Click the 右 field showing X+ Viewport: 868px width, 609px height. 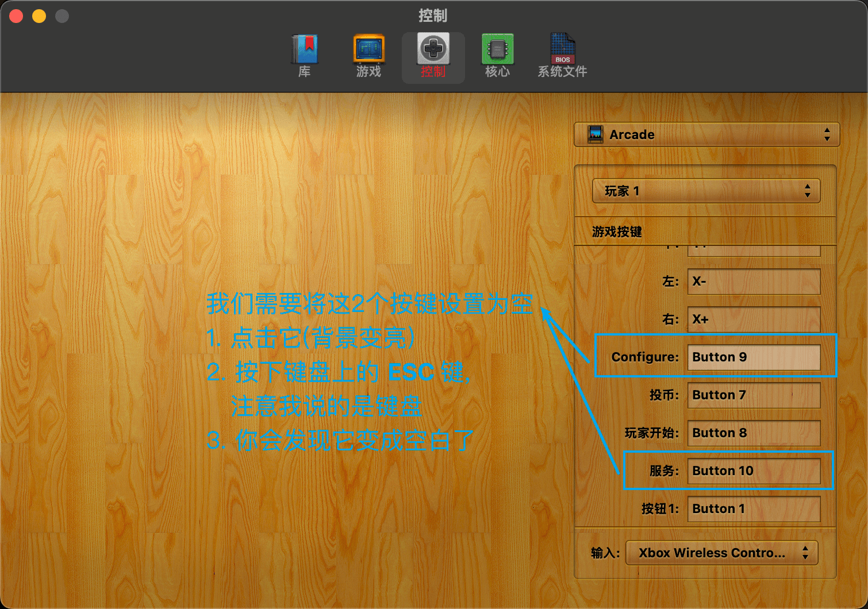[754, 319]
